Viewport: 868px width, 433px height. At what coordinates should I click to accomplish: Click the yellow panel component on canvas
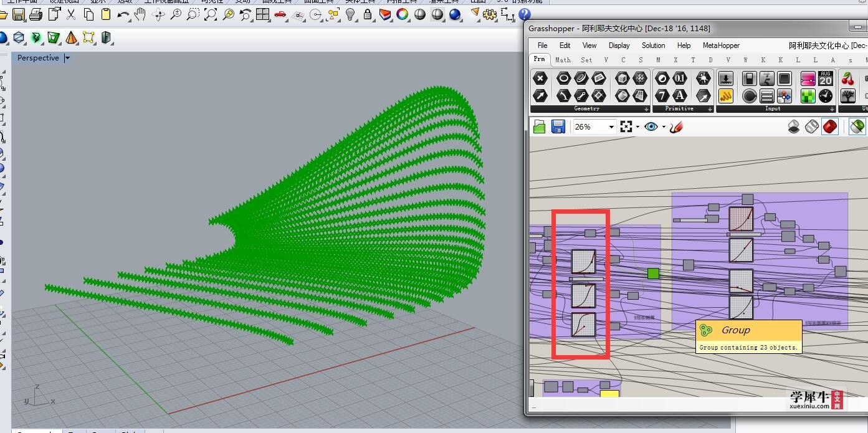(x=609, y=393)
